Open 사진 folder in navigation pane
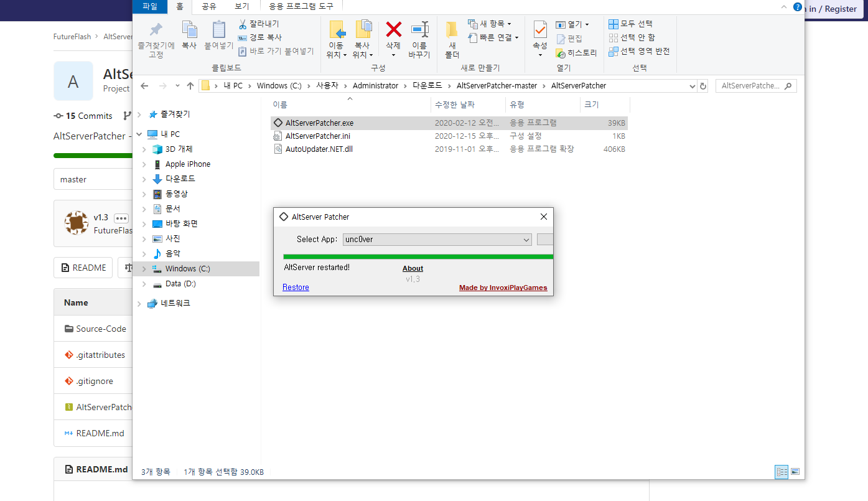This screenshot has width=868, height=501. (x=173, y=239)
